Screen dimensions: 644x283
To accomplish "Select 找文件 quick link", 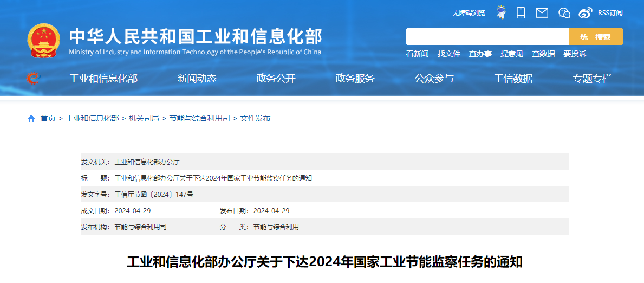I will (x=449, y=54).
